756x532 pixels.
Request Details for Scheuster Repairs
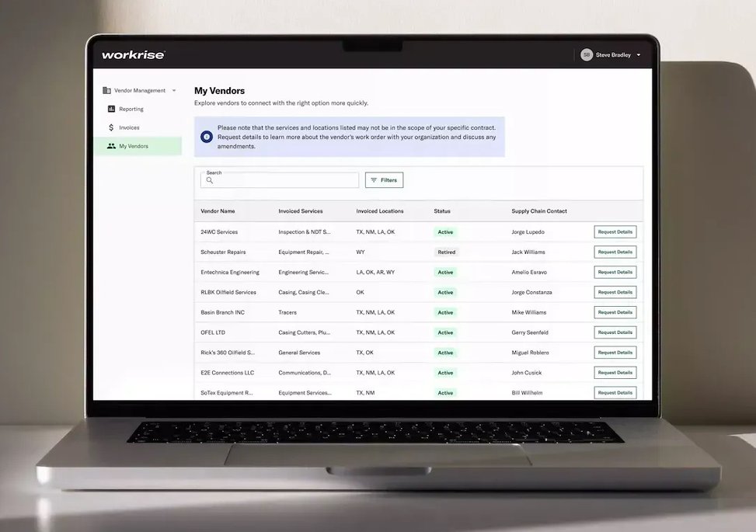[615, 252]
